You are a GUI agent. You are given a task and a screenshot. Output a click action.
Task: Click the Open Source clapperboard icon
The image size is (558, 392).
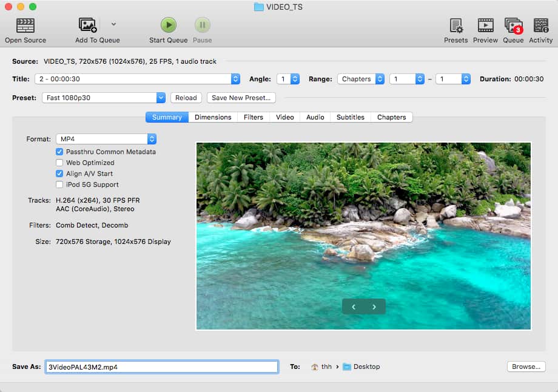[x=25, y=25]
